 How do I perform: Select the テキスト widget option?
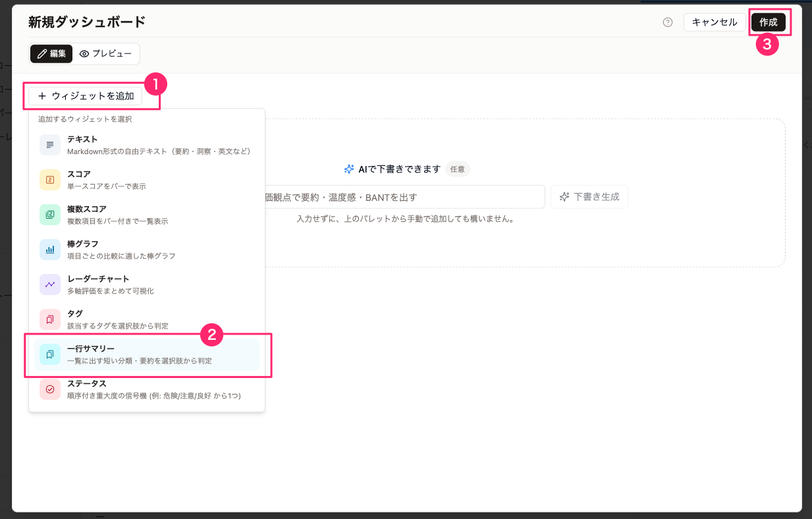147,145
